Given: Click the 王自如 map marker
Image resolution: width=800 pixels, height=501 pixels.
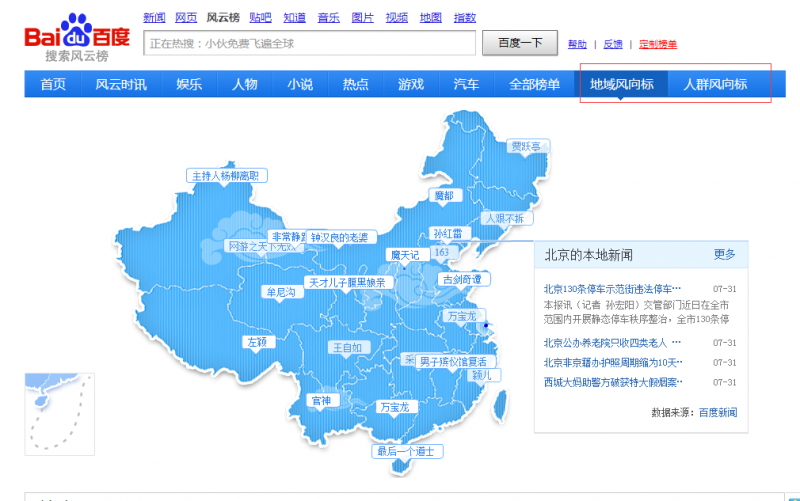Looking at the screenshot, I should tap(347, 348).
